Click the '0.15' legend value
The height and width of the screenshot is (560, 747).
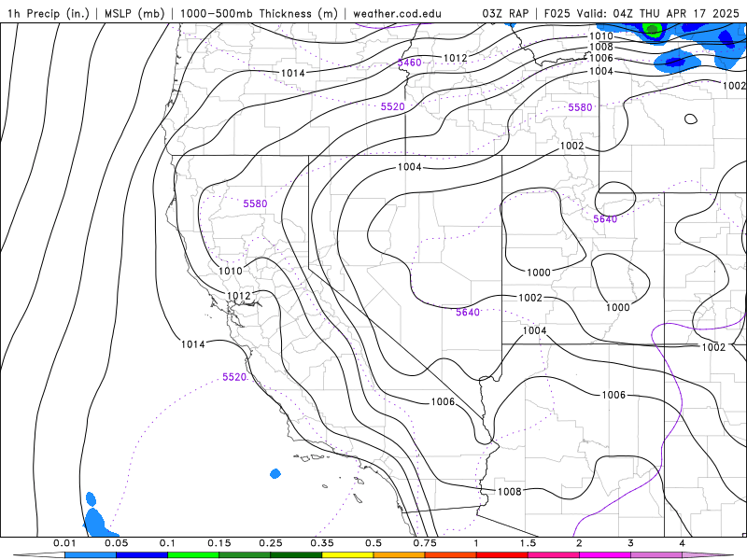[x=218, y=543]
